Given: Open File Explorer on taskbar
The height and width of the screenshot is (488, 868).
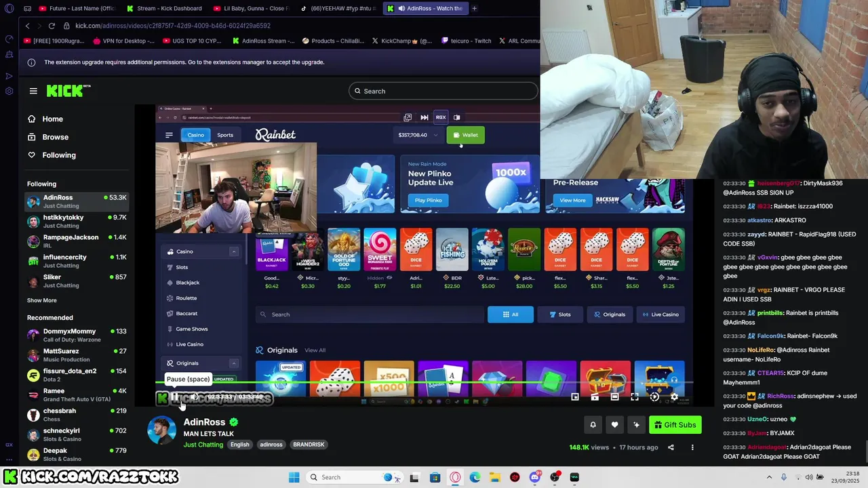Looking at the screenshot, I should 495,477.
